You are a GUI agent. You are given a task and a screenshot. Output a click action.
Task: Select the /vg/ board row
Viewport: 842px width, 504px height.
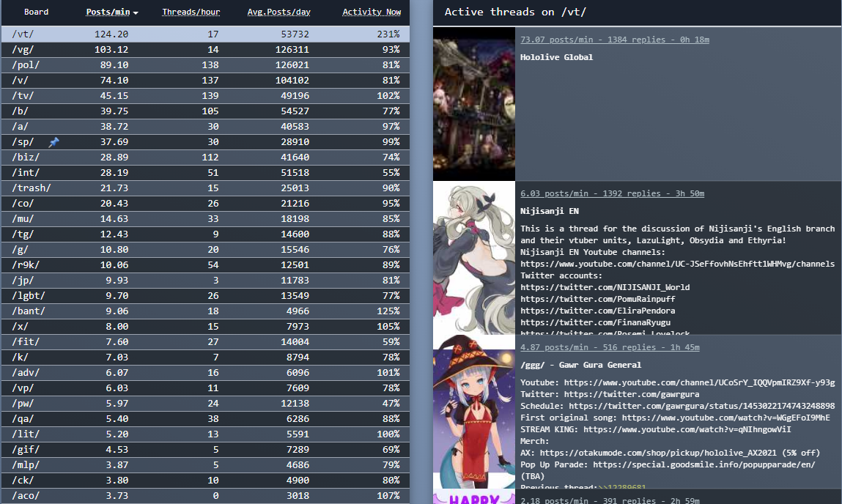pyautogui.click(x=205, y=49)
